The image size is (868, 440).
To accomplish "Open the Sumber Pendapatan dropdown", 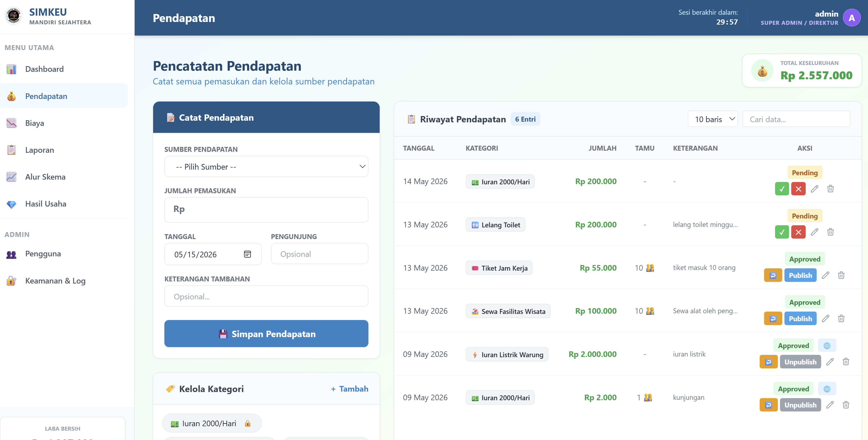I will pos(266,167).
